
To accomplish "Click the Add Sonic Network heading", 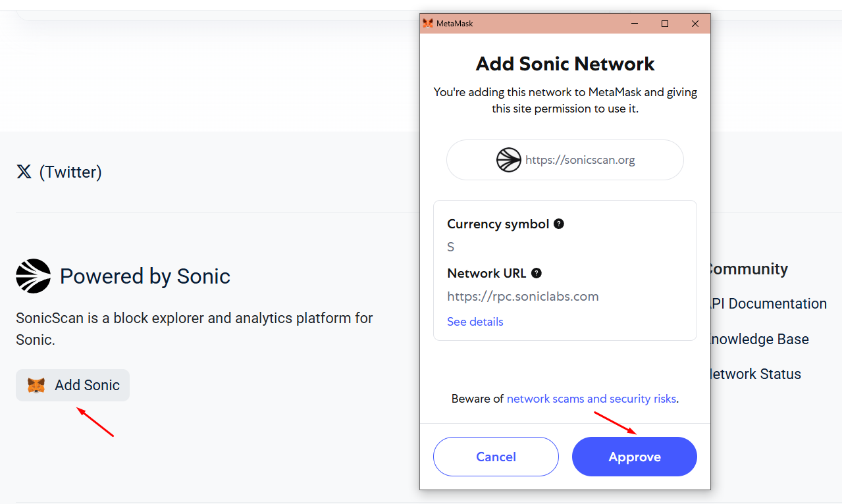I will [x=565, y=64].
